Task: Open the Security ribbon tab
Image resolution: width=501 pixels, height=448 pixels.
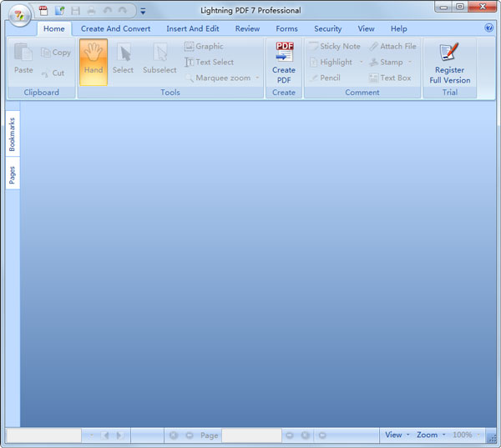Action: point(328,28)
